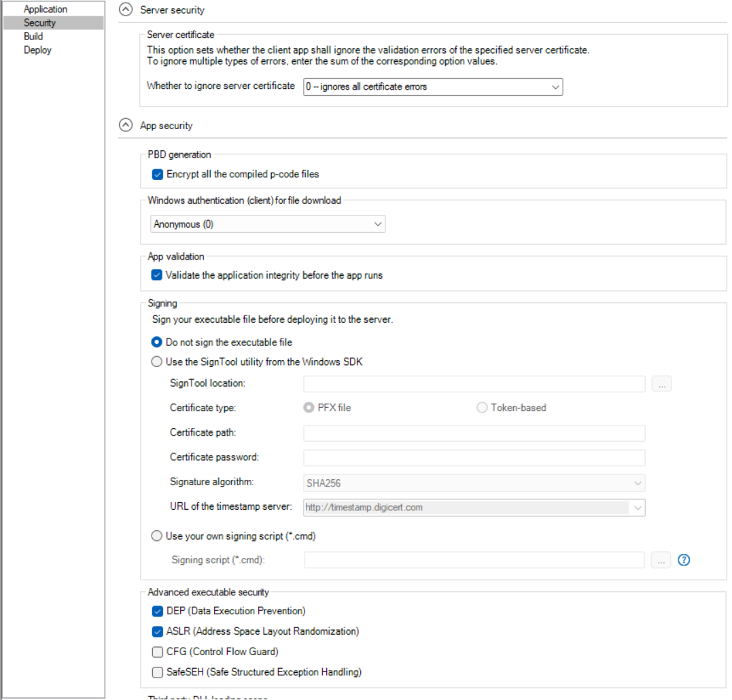Switch to the Build page
The height and width of the screenshot is (700, 732).
[x=33, y=37]
